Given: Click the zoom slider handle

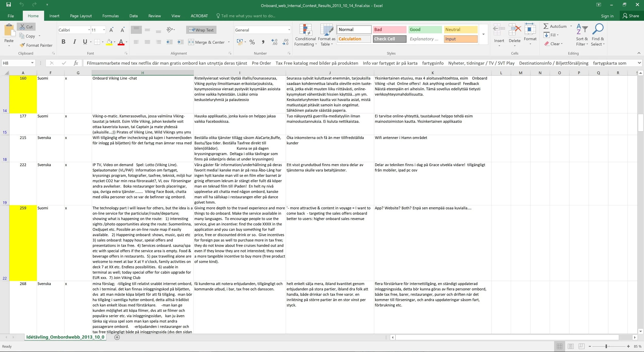Looking at the screenshot, I should tap(606, 346).
